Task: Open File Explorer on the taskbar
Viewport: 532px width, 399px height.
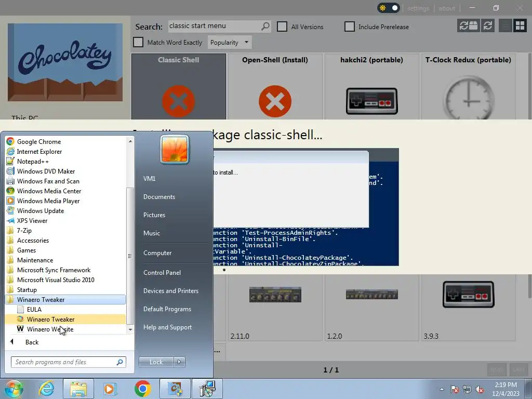Action: 78,389
